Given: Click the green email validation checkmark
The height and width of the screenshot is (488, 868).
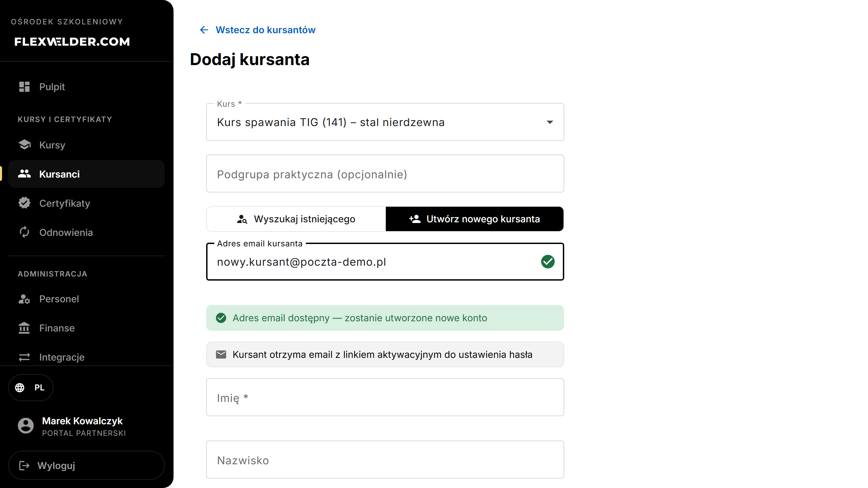Looking at the screenshot, I should click(548, 262).
